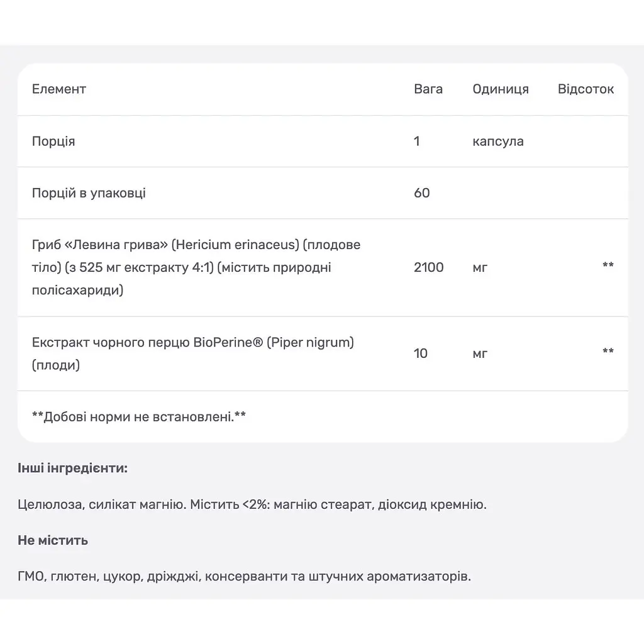Click the мг unit beside 2100
644x644 pixels.
[x=480, y=268]
